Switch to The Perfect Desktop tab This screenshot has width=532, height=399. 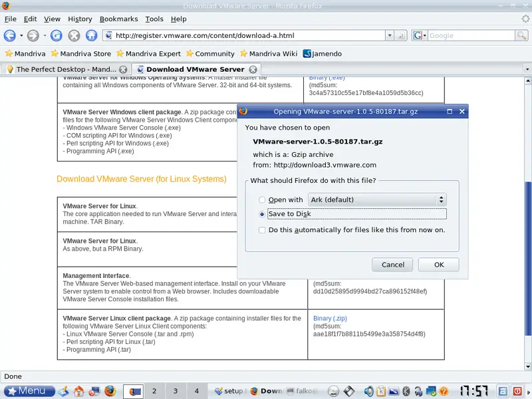pos(66,69)
